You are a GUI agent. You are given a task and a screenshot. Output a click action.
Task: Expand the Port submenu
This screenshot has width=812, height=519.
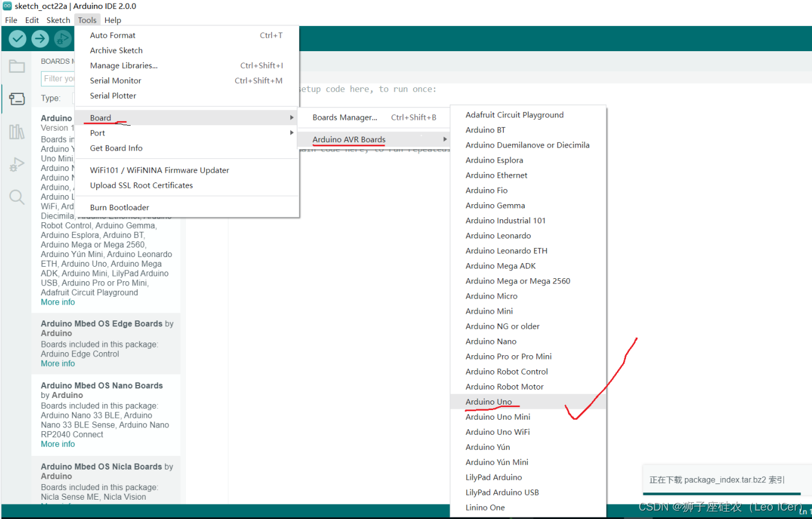click(x=187, y=133)
